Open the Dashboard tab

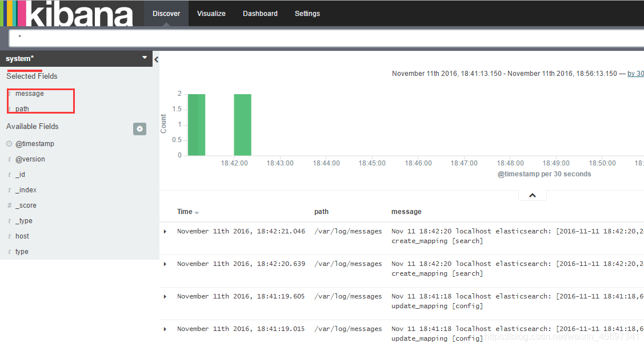tap(260, 14)
